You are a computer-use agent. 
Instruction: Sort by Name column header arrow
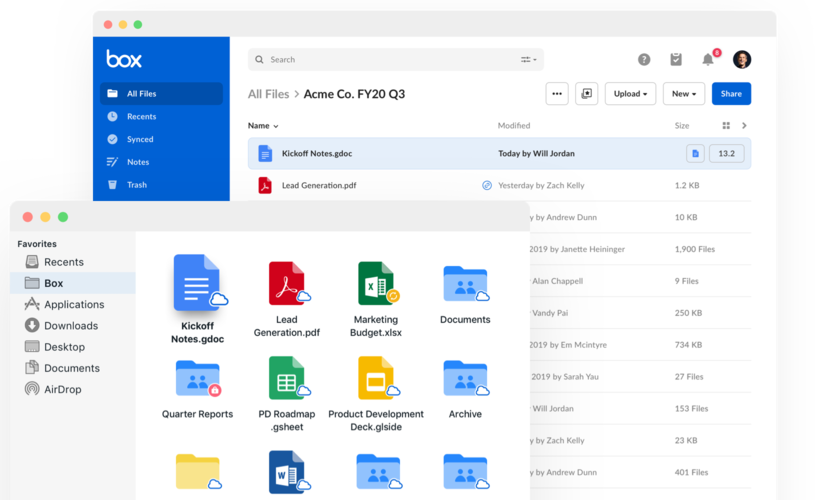(276, 126)
